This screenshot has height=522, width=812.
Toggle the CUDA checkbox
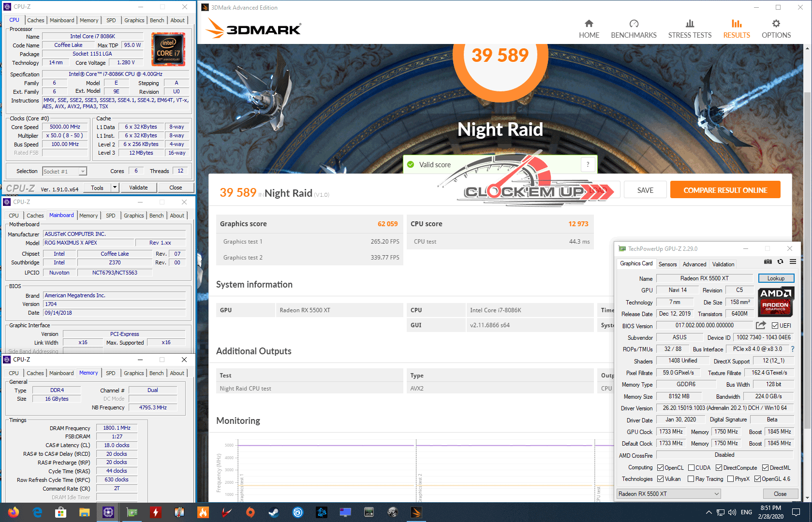[692, 468]
